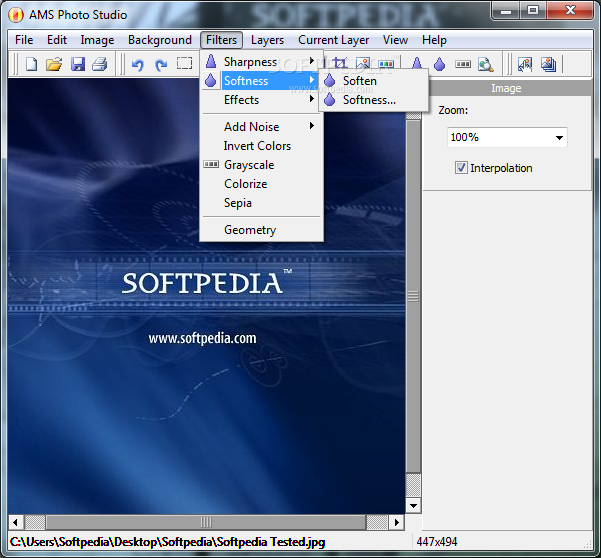Click the Sharpen cone icon in the toolbar
The width and height of the screenshot is (601, 558).
click(x=417, y=64)
